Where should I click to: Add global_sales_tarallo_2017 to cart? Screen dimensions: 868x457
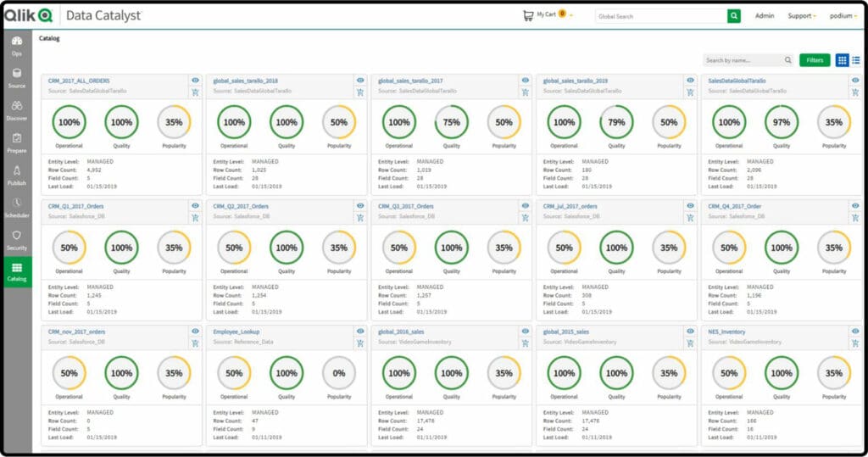[526, 92]
